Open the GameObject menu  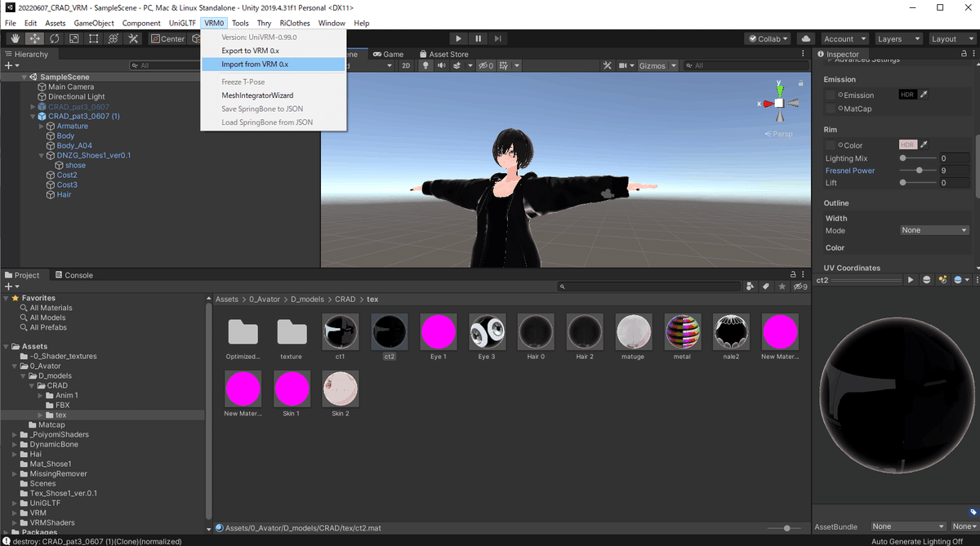click(96, 23)
